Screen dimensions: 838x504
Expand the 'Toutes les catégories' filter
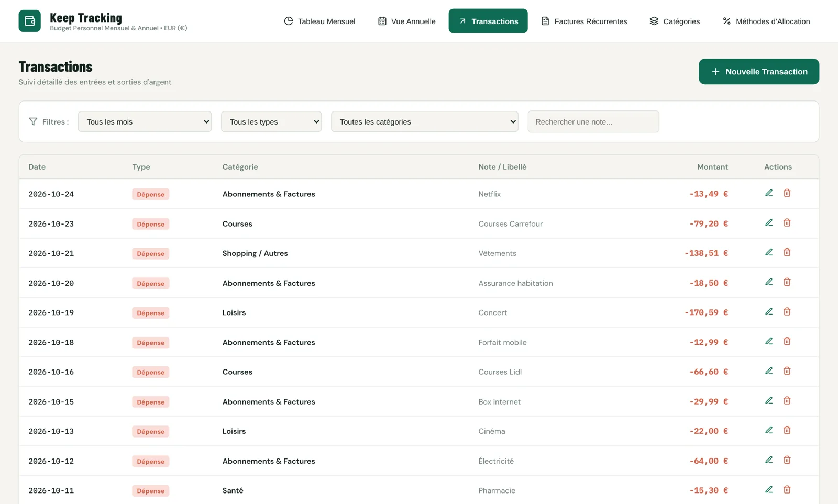425,121
